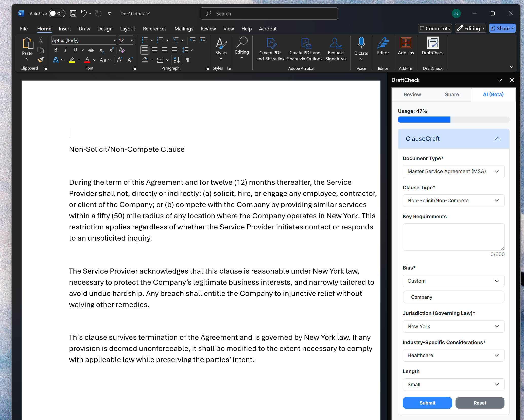Open Clause Type dropdown
Screen dimensions: 524x420
tap(453, 200)
